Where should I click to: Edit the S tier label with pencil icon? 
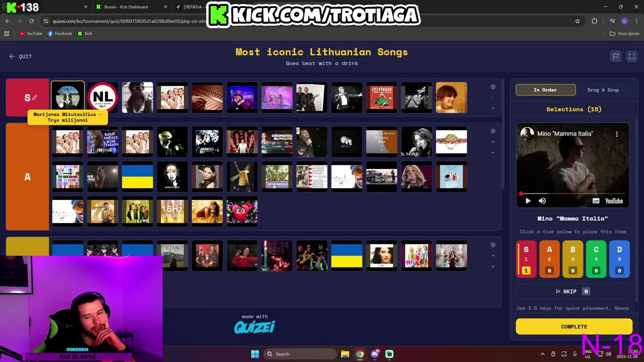tap(35, 98)
